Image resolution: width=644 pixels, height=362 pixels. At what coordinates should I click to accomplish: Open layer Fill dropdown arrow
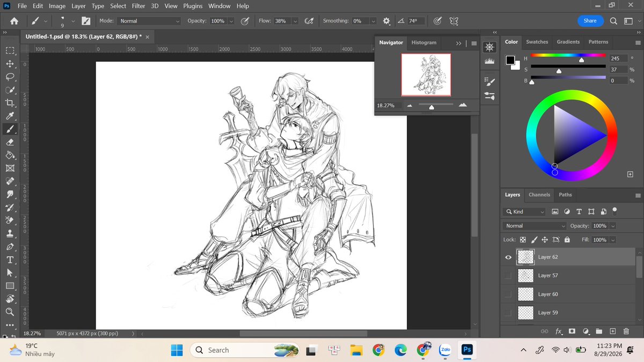coord(613,240)
